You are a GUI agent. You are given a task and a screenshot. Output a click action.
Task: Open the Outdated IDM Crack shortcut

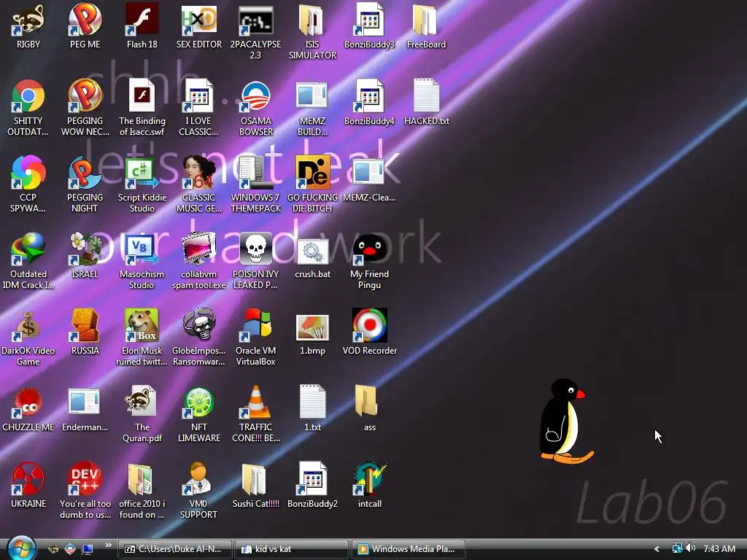tap(28, 249)
